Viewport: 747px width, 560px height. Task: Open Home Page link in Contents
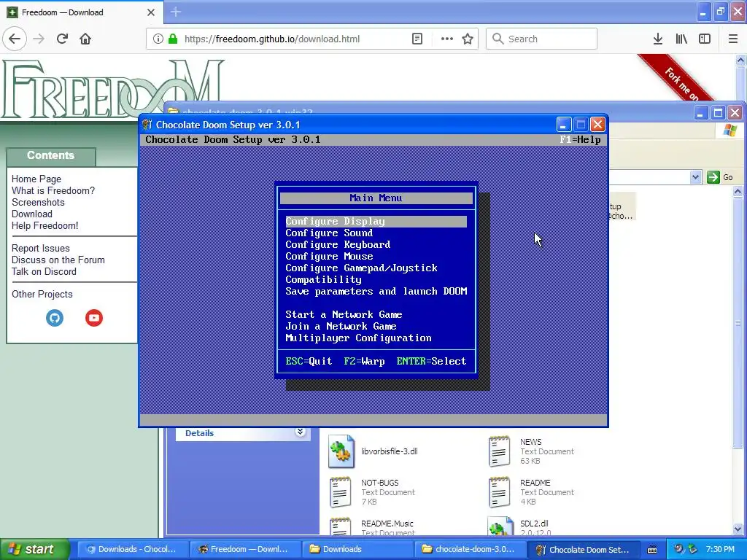pos(36,179)
